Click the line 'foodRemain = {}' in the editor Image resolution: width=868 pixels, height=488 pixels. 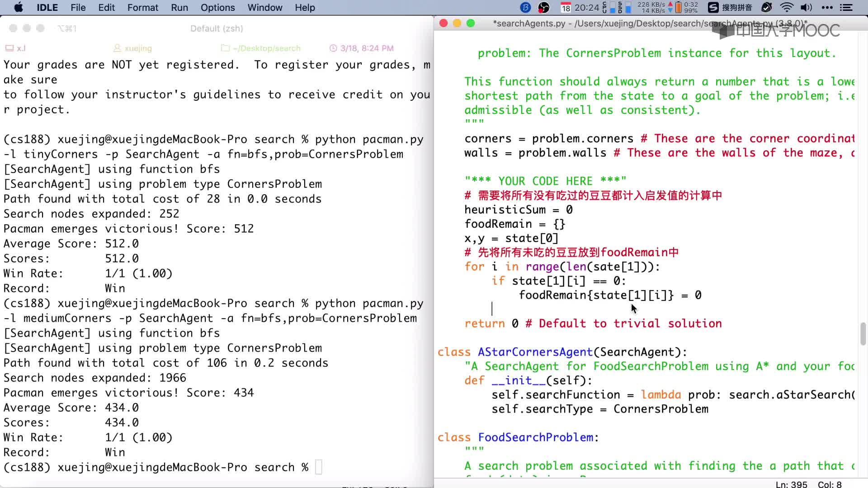pyautogui.click(x=515, y=224)
